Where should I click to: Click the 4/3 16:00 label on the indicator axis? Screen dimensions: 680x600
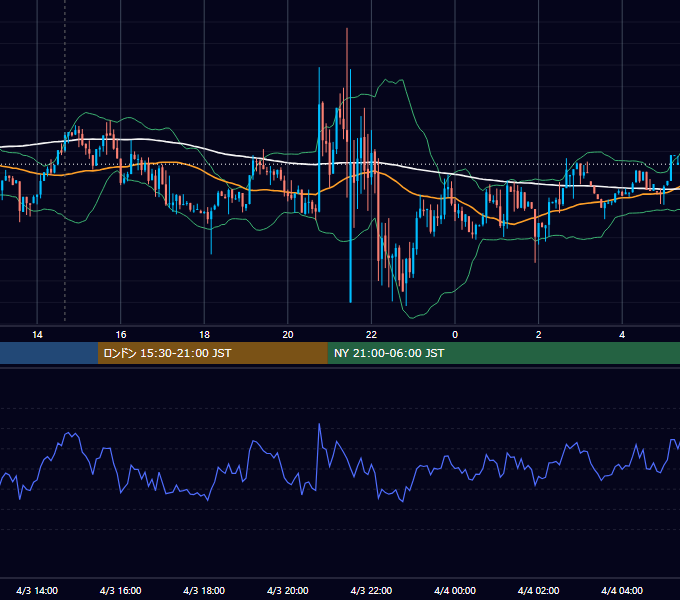point(121,590)
